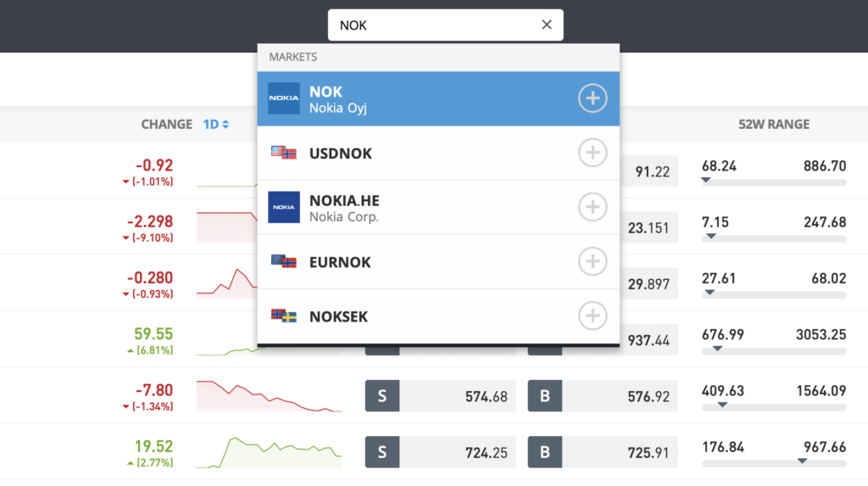Click the EUR/NOK flag pair icon
This screenshot has height=486, width=868.
pyautogui.click(x=283, y=261)
